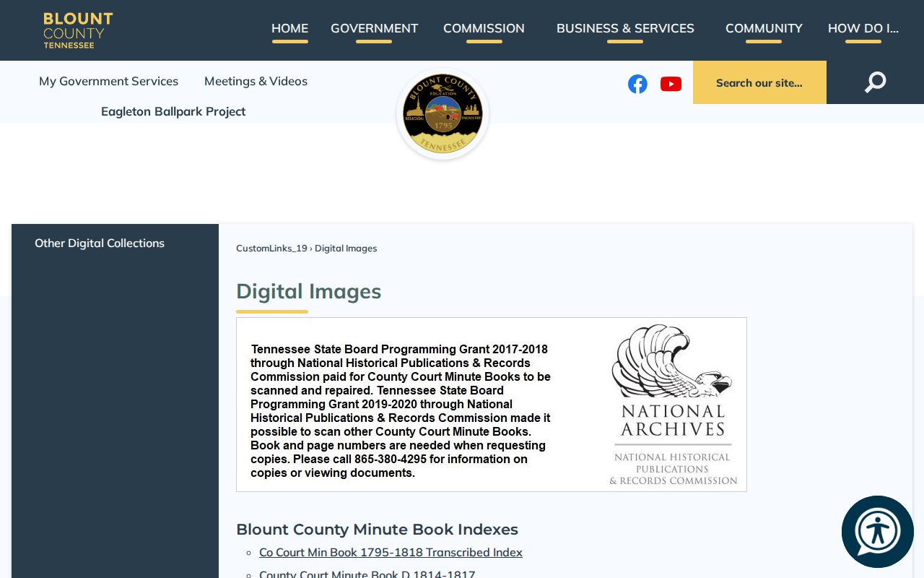Open the accessibility widget icon

tap(878, 532)
